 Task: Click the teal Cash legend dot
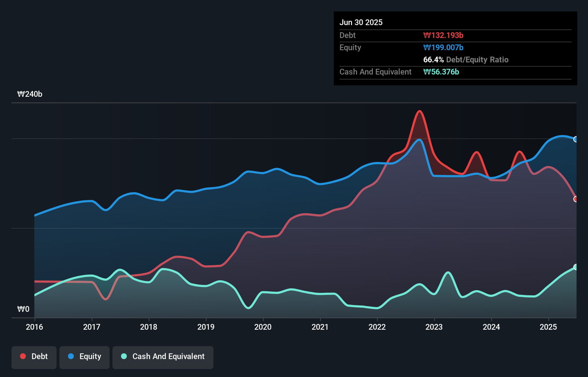pos(124,356)
